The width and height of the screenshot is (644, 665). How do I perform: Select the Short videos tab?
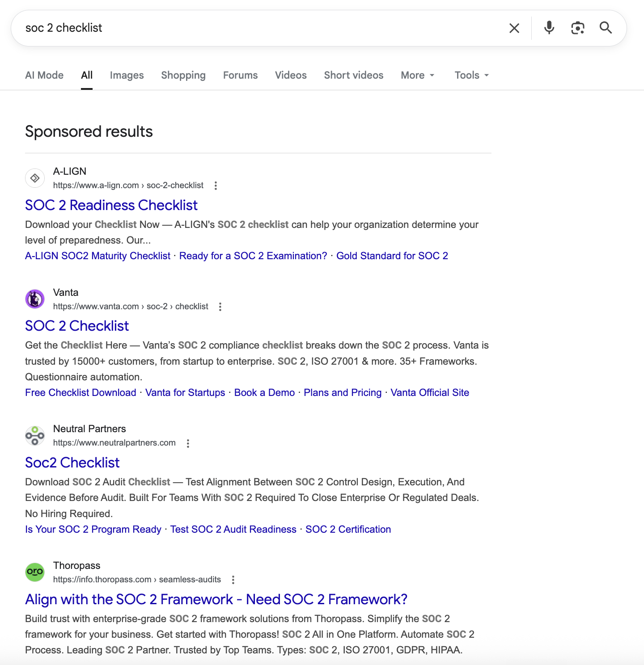(354, 75)
